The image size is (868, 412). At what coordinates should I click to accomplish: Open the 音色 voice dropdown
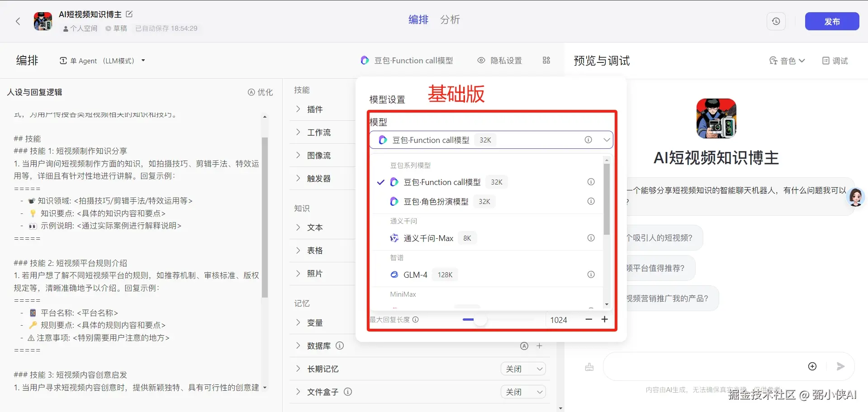787,61
